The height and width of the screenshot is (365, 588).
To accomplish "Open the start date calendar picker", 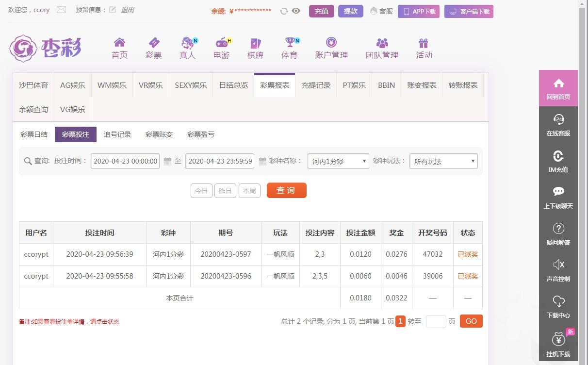I will [x=167, y=161].
